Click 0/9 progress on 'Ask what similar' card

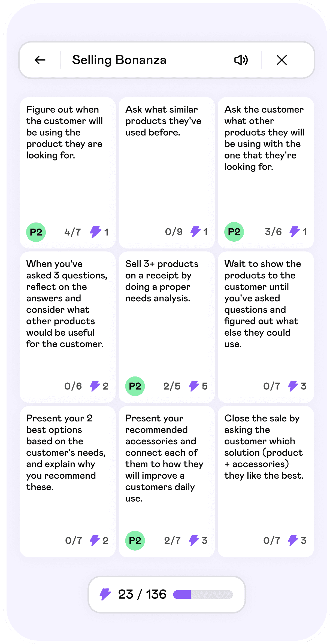pos(174,232)
